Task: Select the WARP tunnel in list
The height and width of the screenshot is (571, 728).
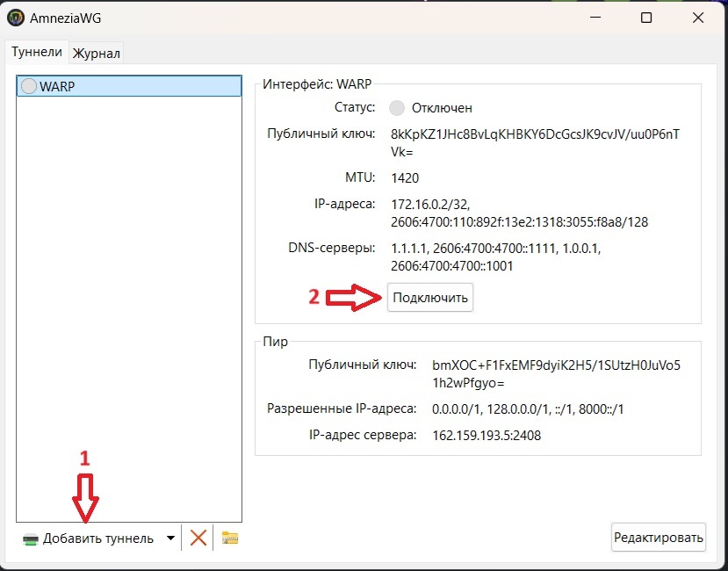Action: pos(129,86)
